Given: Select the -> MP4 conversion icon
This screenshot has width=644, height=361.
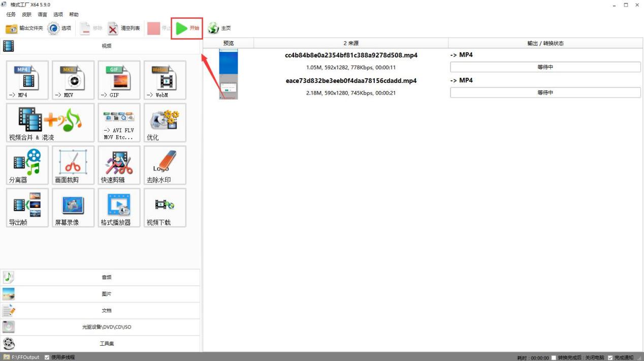Looking at the screenshot, I should coord(27,80).
